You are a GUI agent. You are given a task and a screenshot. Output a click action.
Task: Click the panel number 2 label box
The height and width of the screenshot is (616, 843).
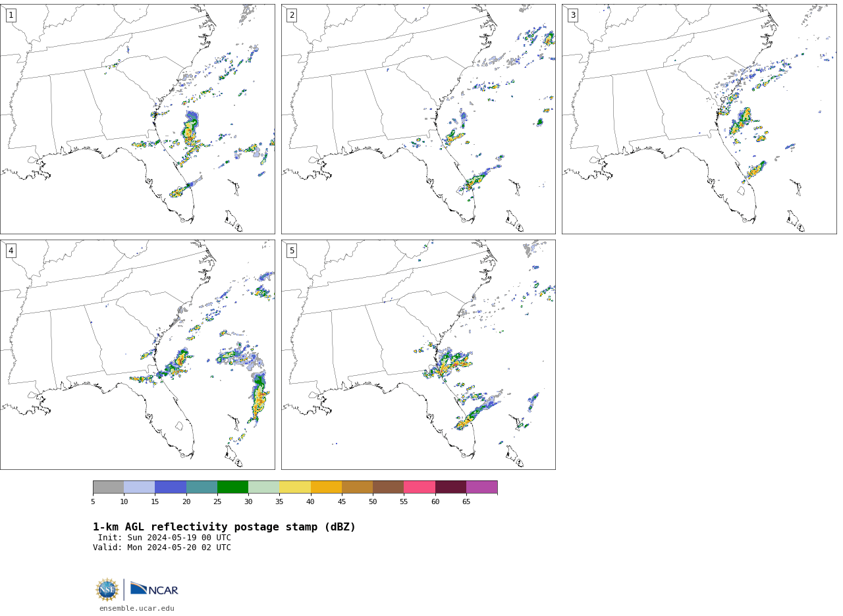(x=292, y=15)
